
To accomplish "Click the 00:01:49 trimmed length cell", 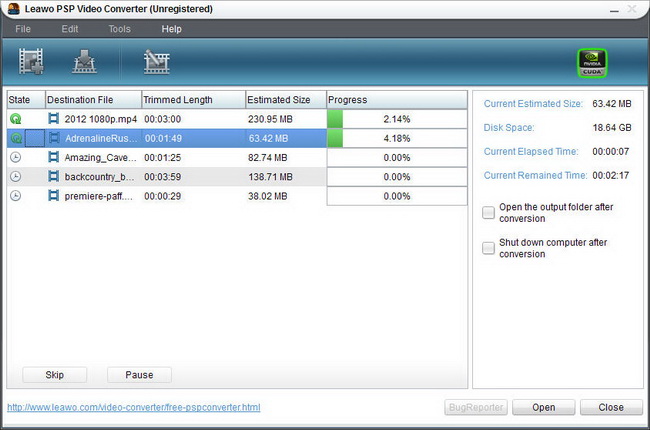I will [163, 138].
